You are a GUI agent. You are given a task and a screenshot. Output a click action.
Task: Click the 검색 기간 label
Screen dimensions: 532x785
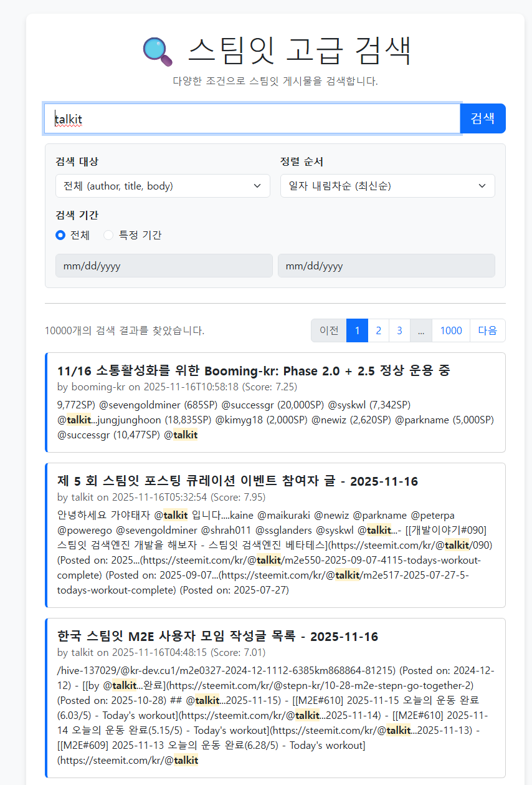pyautogui.click(x=77, y=215)
